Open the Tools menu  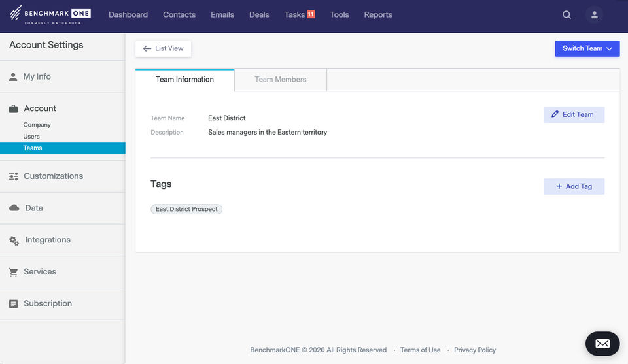340,15
